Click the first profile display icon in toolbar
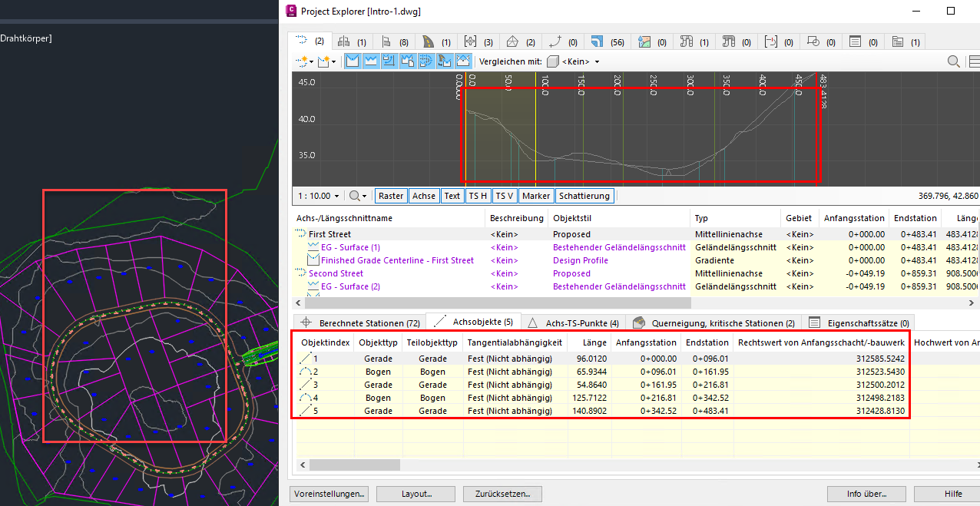This screenshot has width=980, height=506. tap(353, 61)
